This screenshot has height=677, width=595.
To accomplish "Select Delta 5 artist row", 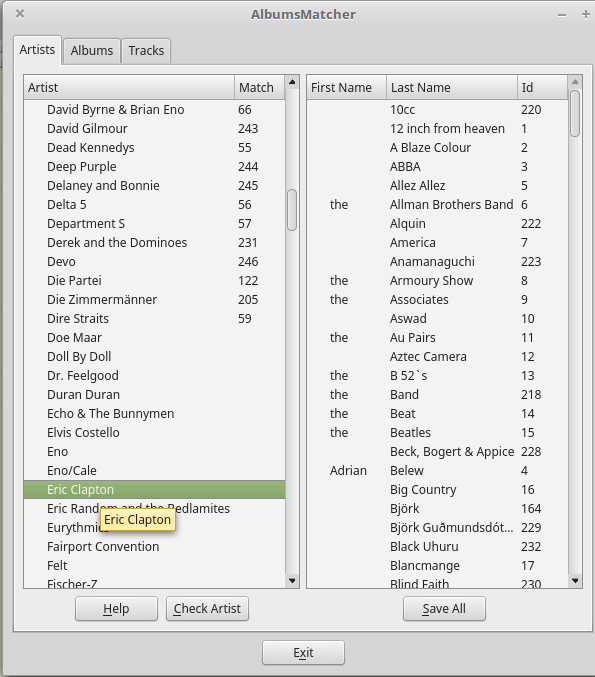I will pyautogui.click(x=155, y=205).
